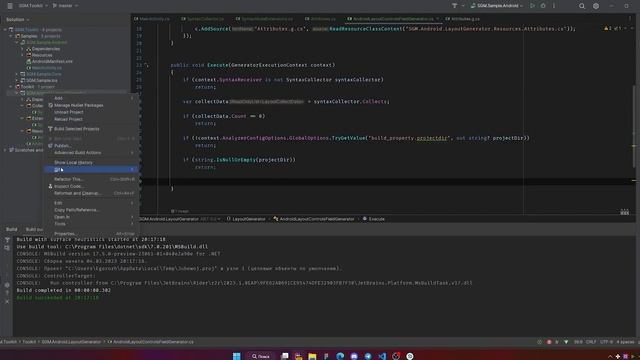Open AndroidLayoutControlsFieldGenerator.cs tab options arrow
This screenshot has height=360, width=640.
point(438,19)
